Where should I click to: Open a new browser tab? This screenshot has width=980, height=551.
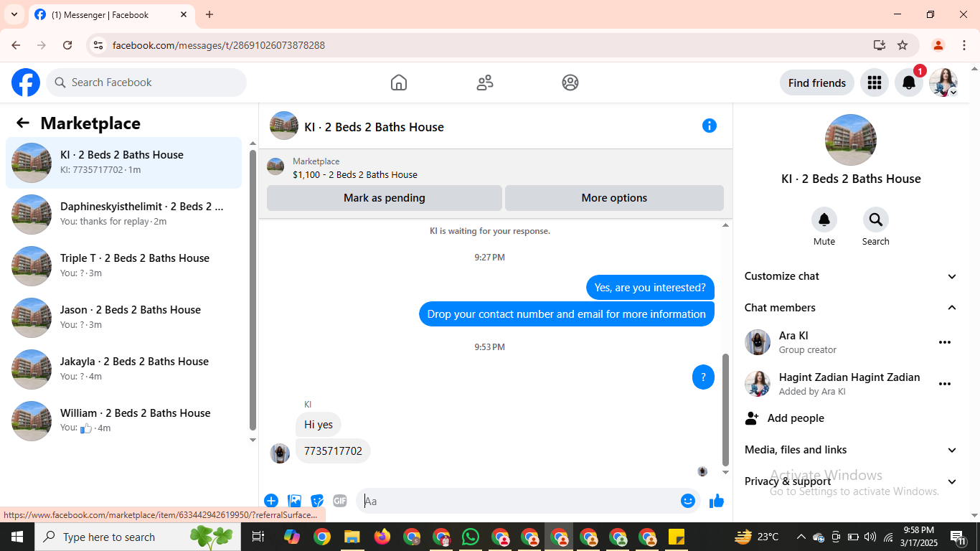pos(209,14)
